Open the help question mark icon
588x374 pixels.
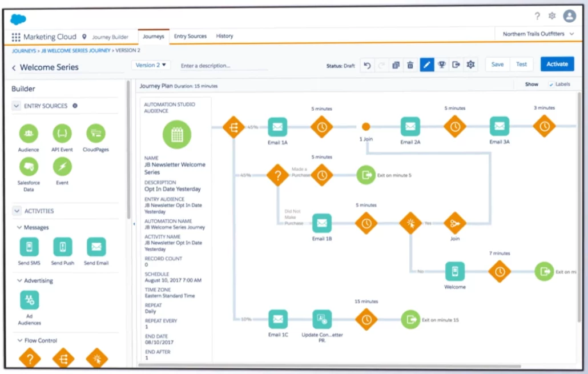click(537, 16)
